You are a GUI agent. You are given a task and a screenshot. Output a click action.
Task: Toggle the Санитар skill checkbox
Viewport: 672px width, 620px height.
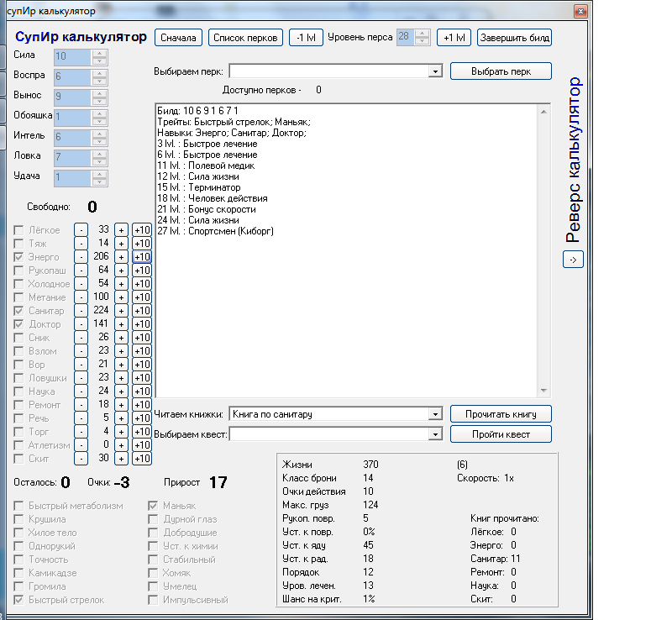click(18, 311)
